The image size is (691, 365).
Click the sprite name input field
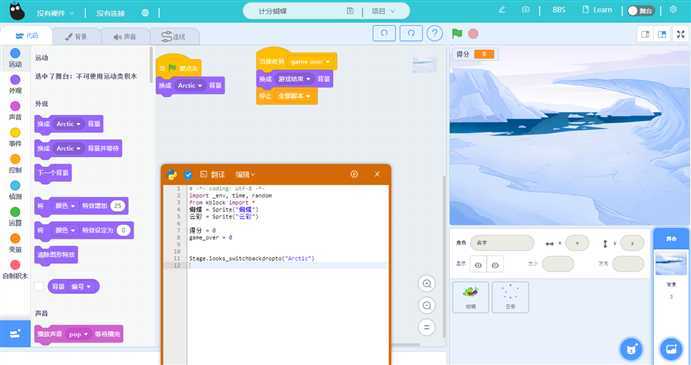pyautogui.click(x=502, y=243)
